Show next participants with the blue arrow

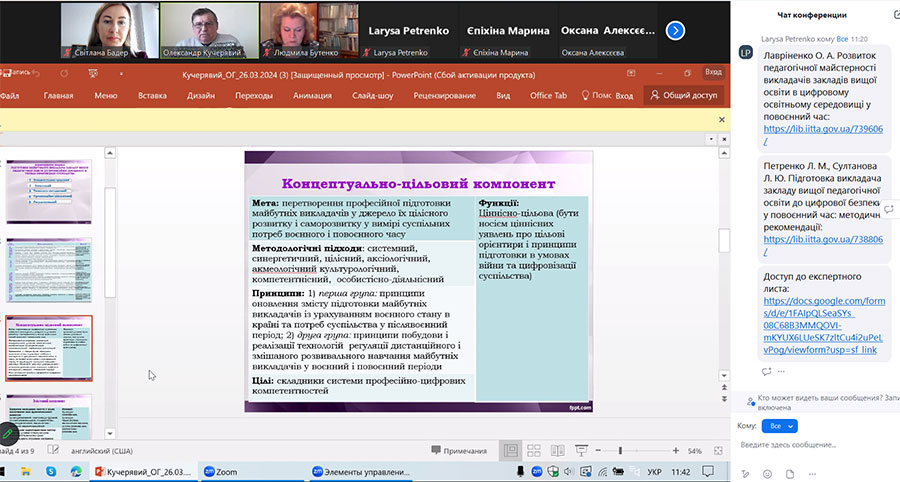point(675,31)
